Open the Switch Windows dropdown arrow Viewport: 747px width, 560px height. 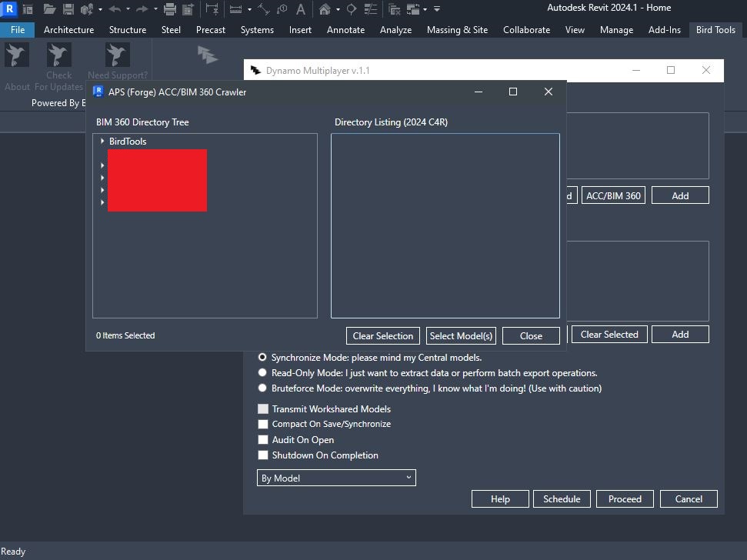pos(425,9)
